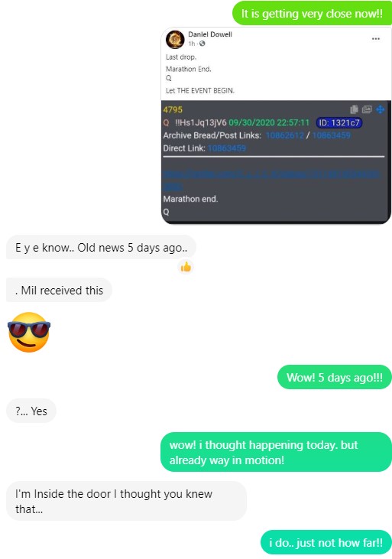Screen dimensions: 392x559
Task: Select the 'E y e know.. Old news' message
Action: [101, 248]
